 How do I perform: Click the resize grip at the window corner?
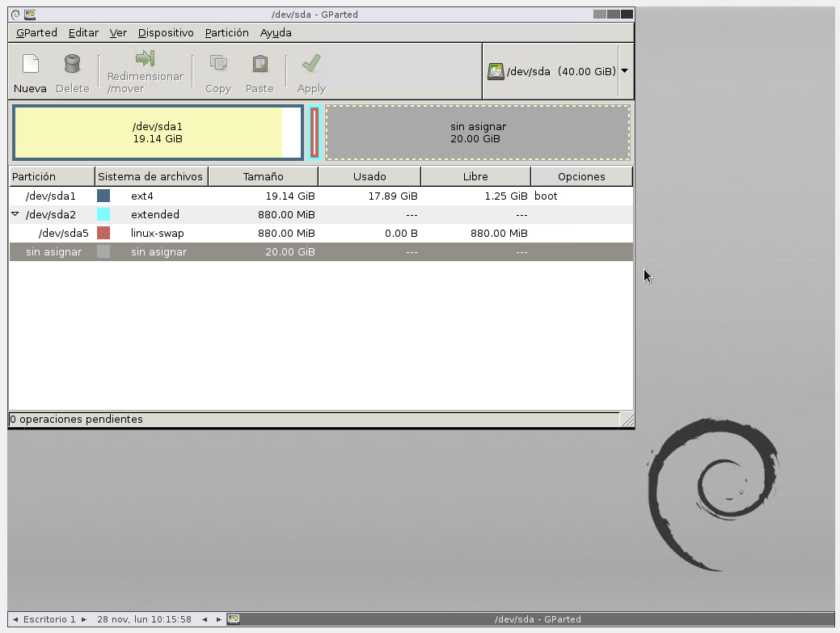[627, 420]
